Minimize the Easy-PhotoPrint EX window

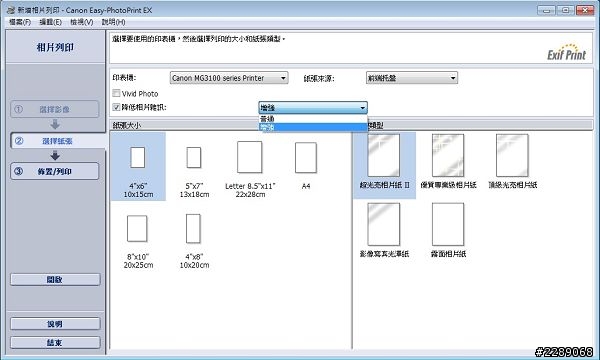(x=546, y=10)
